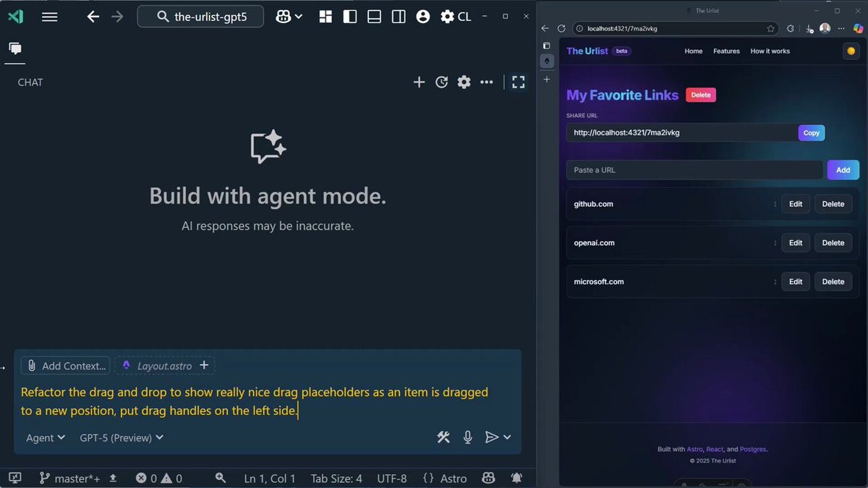Delete the My Favorite Links list

tap(701, 95)
